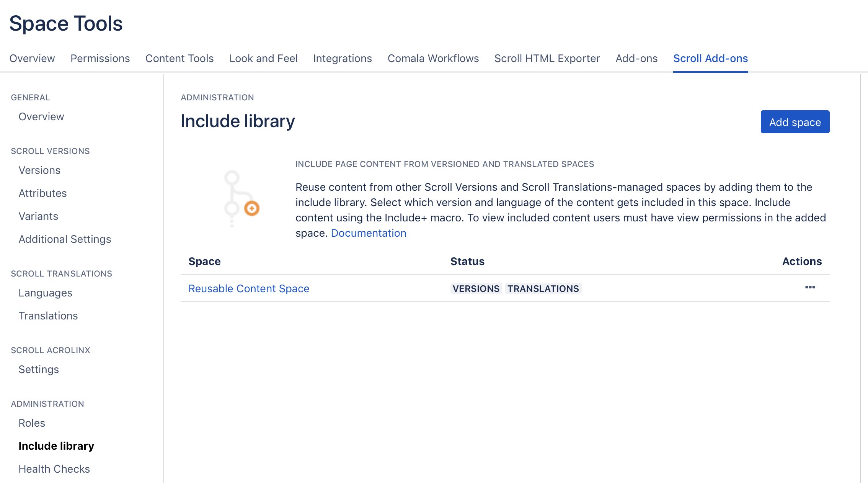Open the row actions ellipsis menu
868x483 pixels.
(810, 287)
